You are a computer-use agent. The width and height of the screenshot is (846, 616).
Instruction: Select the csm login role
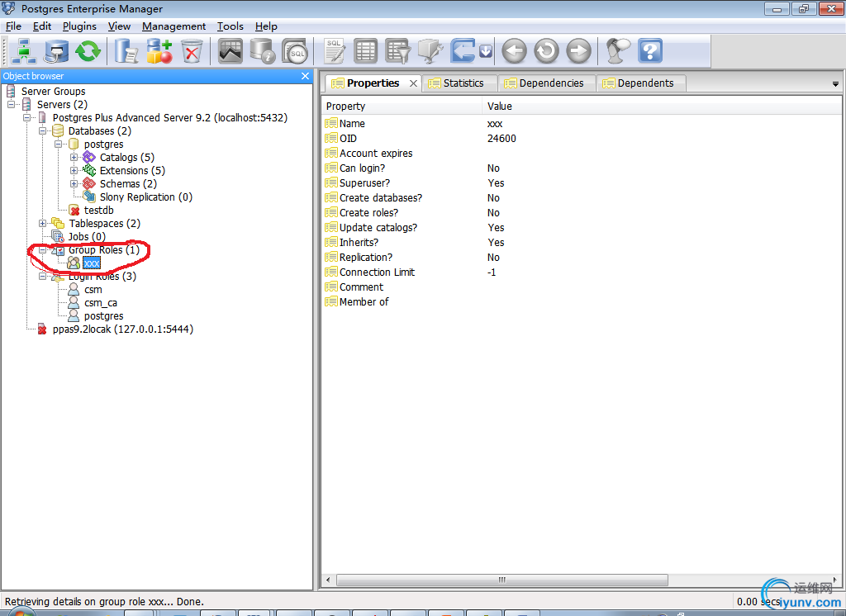click(93, 290)
